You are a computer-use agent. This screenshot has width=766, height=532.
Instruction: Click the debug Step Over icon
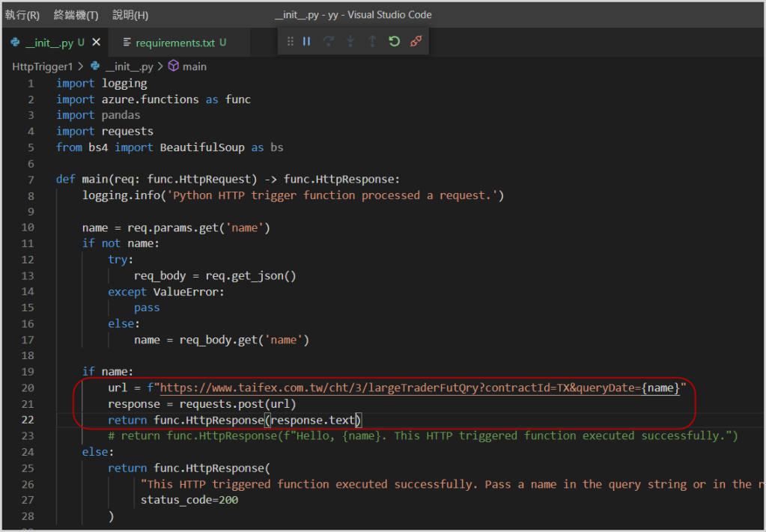click(x=328, y=42)
